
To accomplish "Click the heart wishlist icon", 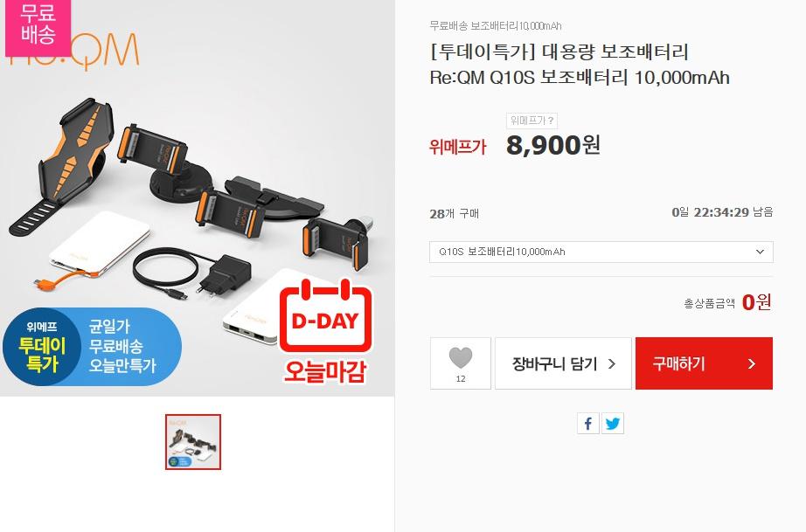I will 460,357.
